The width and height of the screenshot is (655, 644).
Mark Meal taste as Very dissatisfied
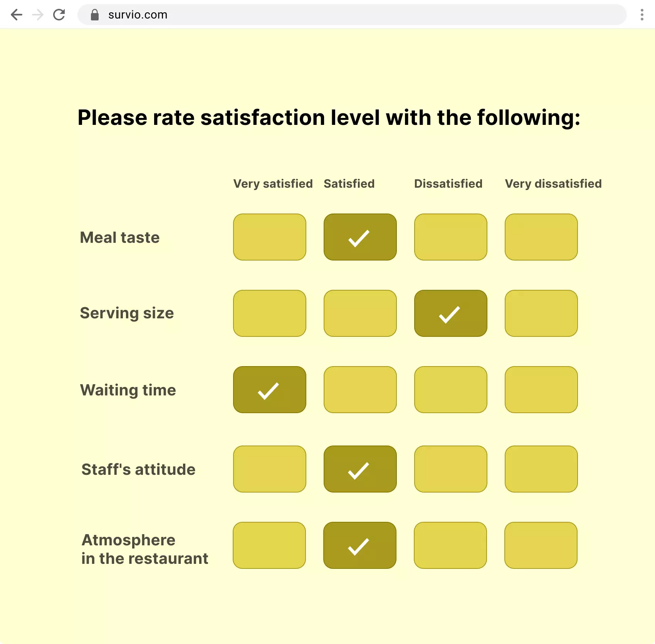coord(541,237)
